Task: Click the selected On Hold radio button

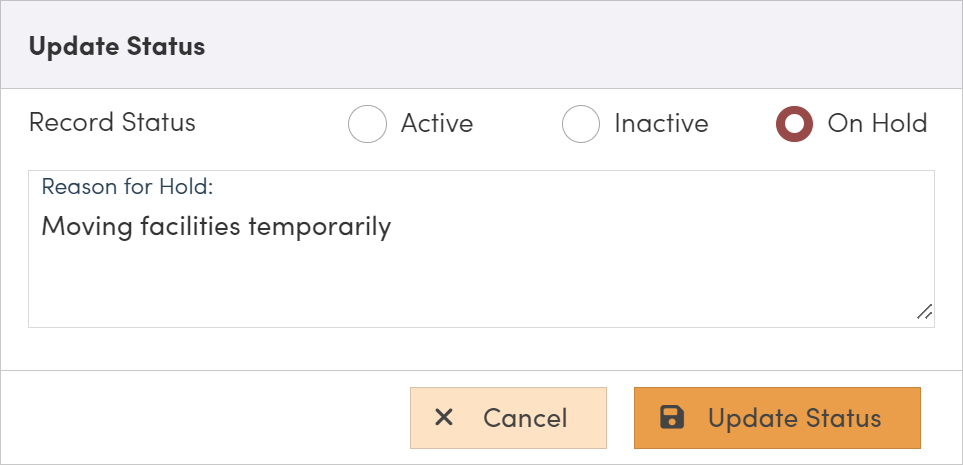Action: (794, 124)
